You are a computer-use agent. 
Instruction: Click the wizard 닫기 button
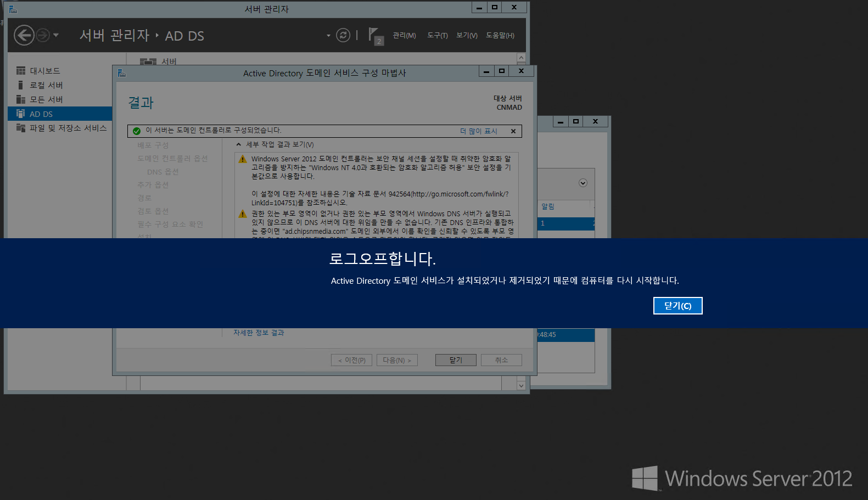click(456, 360)
